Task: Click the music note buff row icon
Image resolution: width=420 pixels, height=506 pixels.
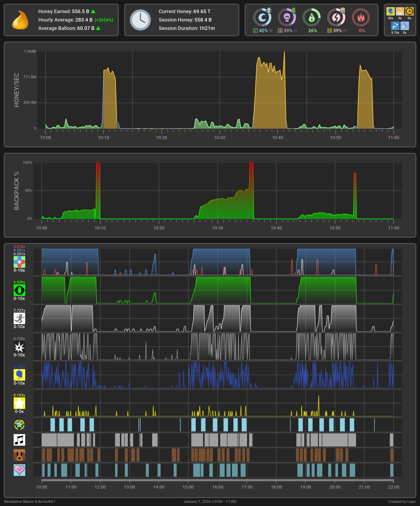Action: click(x=19, y=440)
